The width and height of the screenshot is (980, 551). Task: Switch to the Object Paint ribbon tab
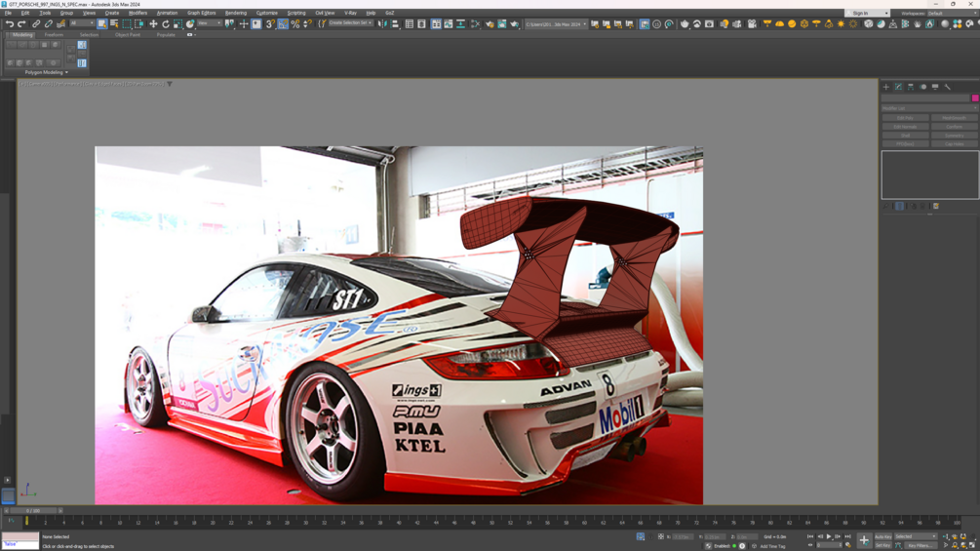128,35
